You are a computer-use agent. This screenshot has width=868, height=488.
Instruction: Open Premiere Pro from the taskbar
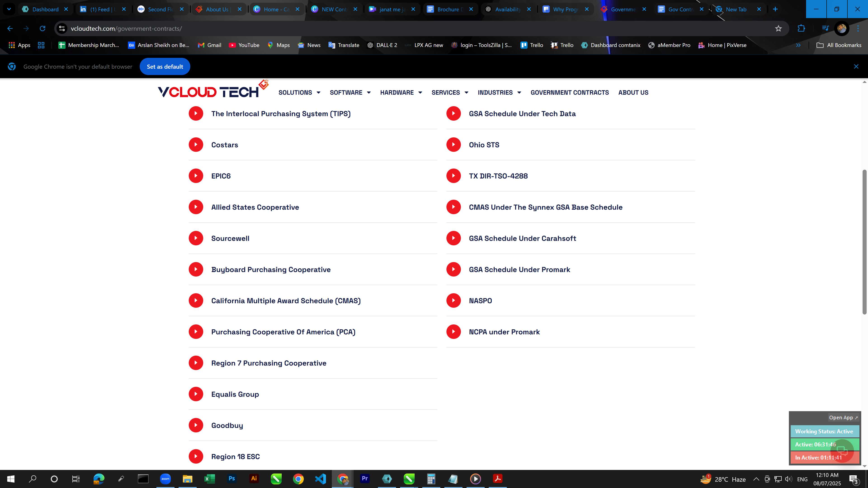point(365,479)
